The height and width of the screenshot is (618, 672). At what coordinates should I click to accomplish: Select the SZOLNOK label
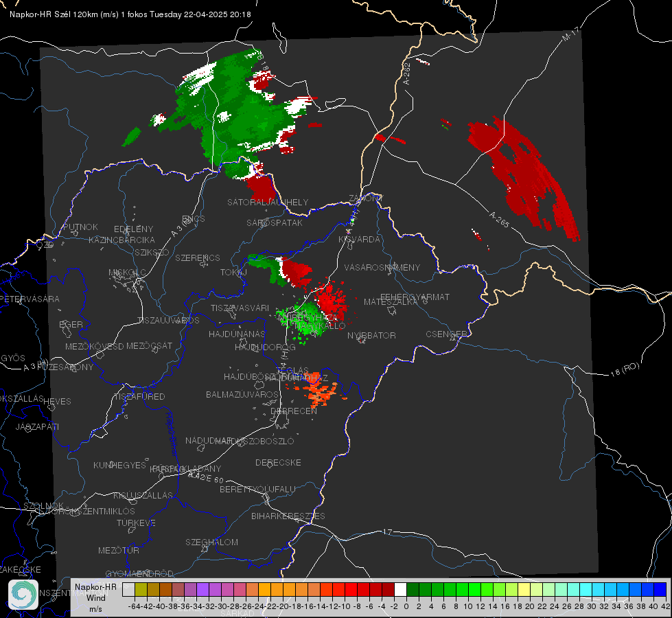[43, 505]
